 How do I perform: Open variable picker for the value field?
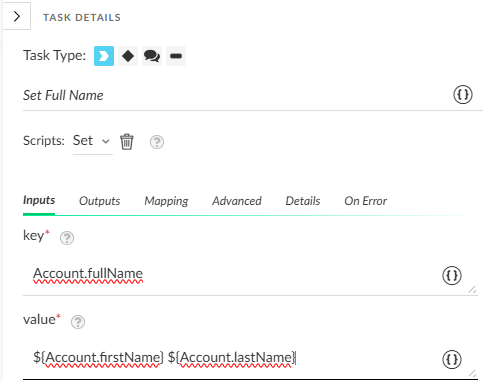452,360
